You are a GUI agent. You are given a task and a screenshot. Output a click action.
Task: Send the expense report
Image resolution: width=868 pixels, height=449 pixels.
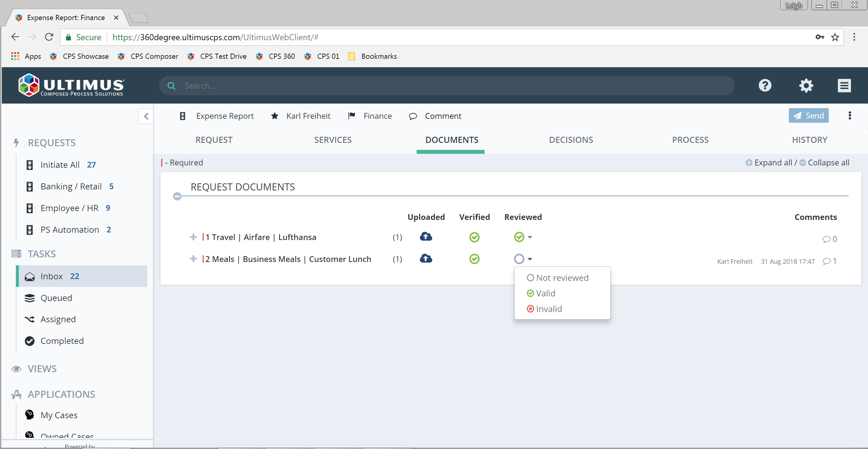tap(808, 116)
